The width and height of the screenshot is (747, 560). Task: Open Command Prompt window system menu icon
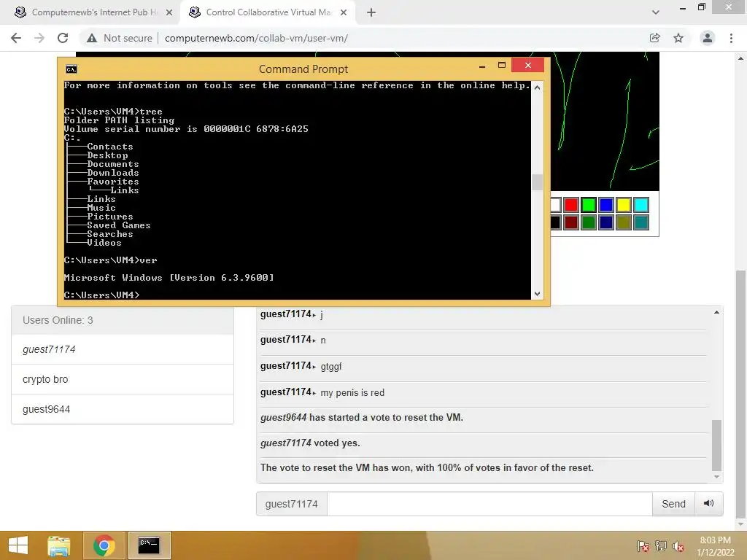pyautogui.click(x=71, y=69)
